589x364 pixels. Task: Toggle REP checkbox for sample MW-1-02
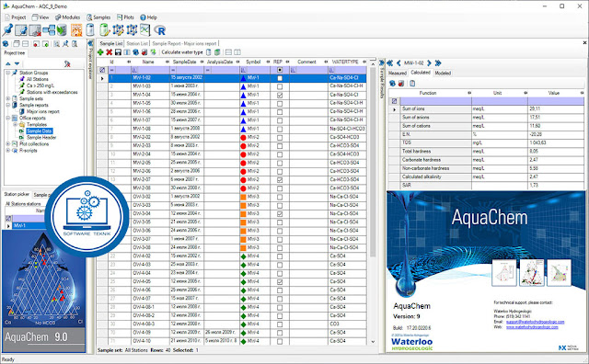pos(280,78)
